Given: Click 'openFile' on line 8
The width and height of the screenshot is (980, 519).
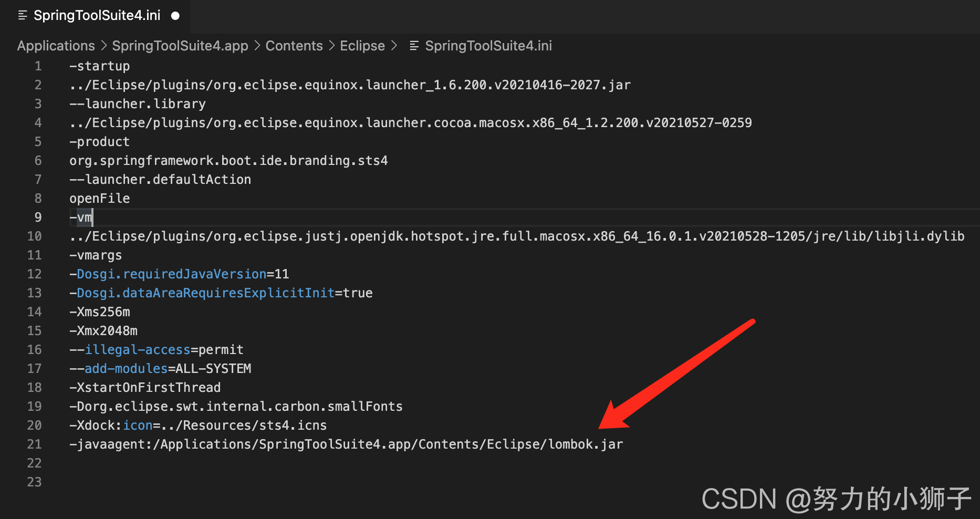Looking at the screenshot, I should click(x=100, y=199).
